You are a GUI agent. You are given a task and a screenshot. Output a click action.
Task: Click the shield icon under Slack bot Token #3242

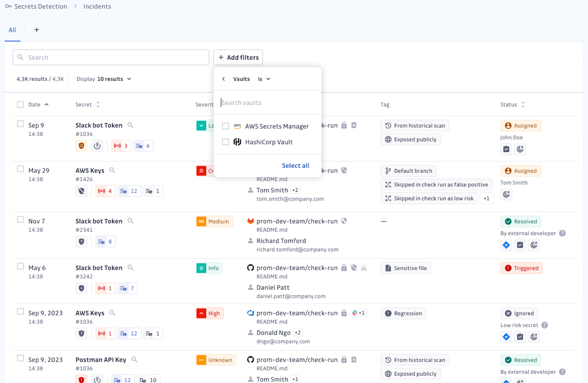[81, 288]
